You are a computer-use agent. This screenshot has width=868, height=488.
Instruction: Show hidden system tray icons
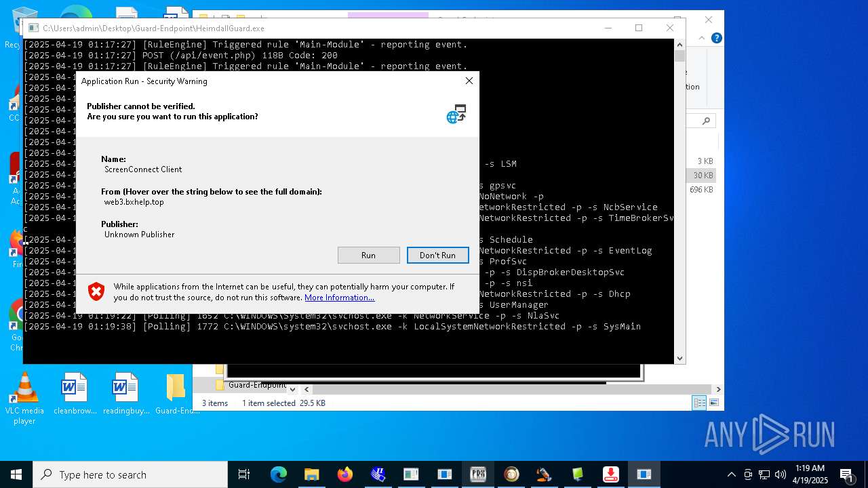(x=731, y=474)
